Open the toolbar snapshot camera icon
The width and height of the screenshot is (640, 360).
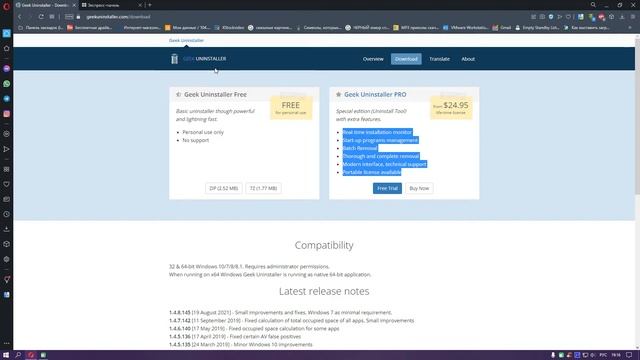542,17
